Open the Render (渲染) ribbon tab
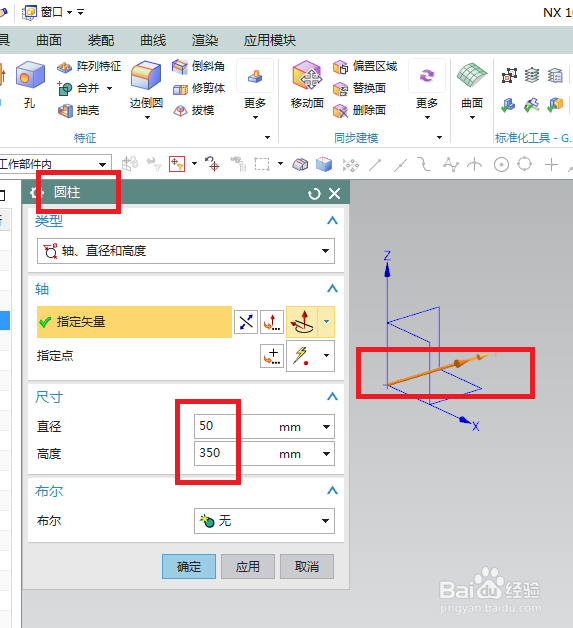 click(x=205, y=40)
